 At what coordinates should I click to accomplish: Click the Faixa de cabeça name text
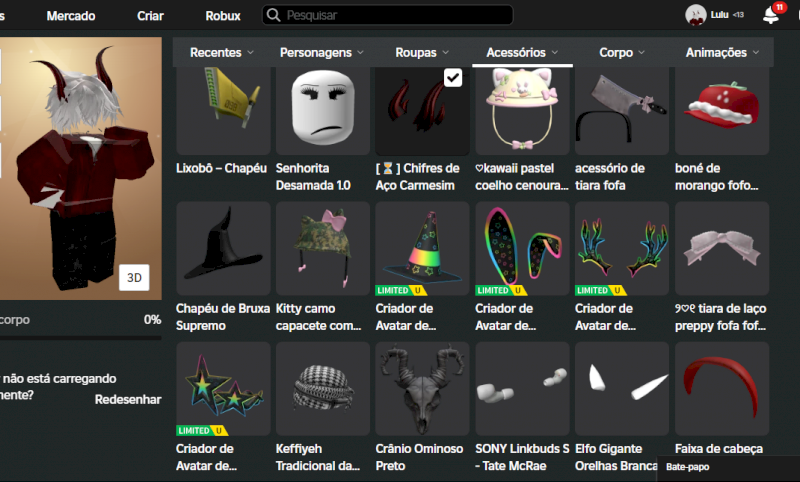tap(719, 449)
